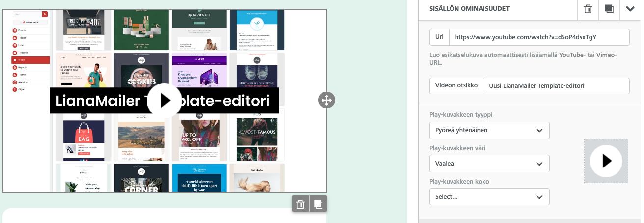Open the Play-kuvakkeen koko Select... dropdown
Image resolution: width=644 pixels, height=223 pixels.
pyautogui.click(x=489, y=197)
